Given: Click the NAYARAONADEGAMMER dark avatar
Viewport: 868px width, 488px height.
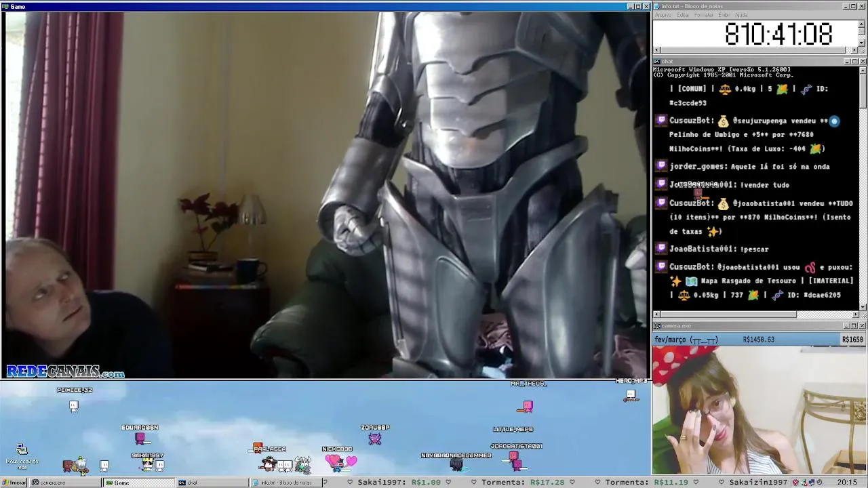Looking at the screenshot, I should tap(456, 464).
